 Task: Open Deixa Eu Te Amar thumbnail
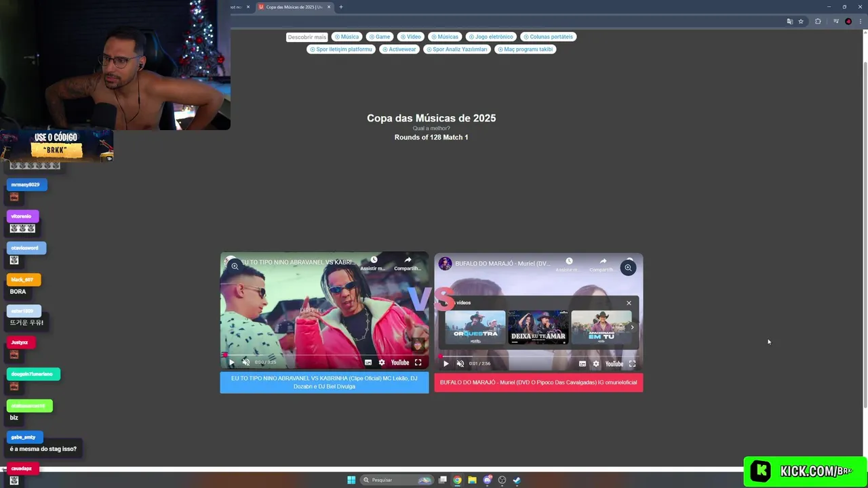[x=538, y=327]
